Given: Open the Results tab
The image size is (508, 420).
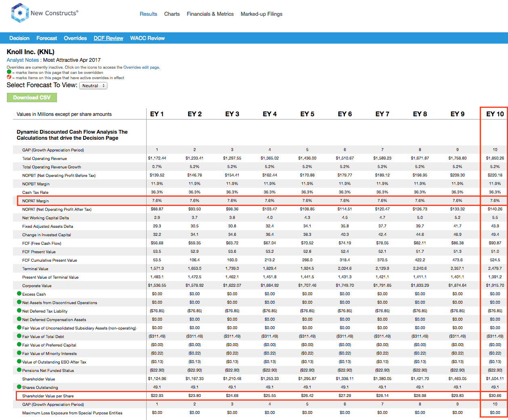Looking at the screenshot, I should click(148, 14).
